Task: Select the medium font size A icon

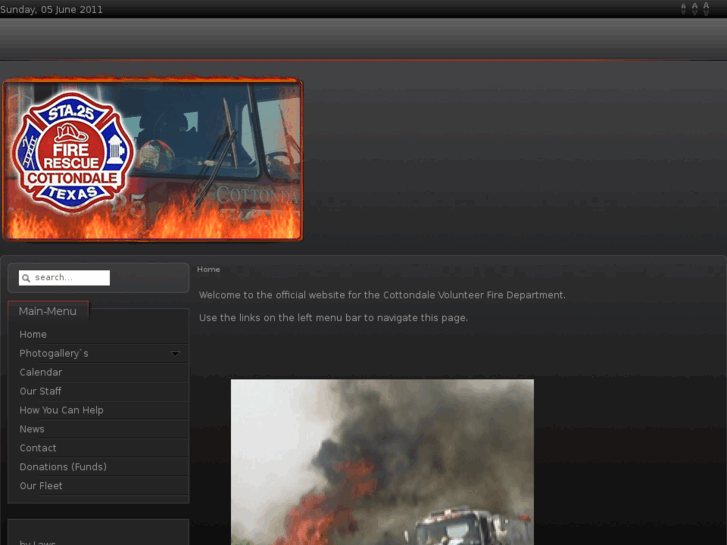Action: pyautogui.click(x=695, y=9)
